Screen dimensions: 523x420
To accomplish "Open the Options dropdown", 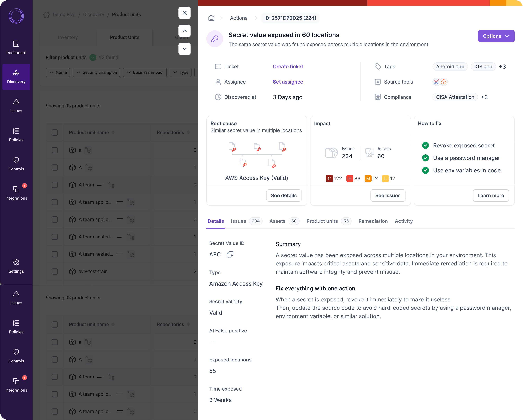I will point(496,36).
